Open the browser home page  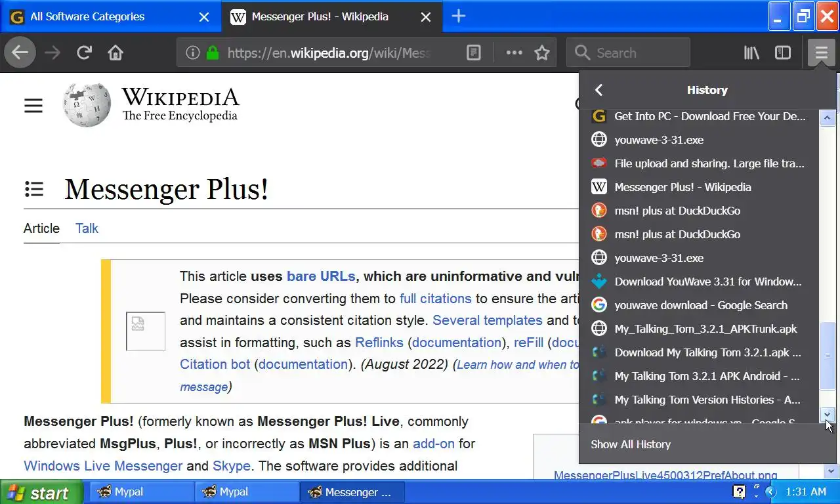pos(115,52)
